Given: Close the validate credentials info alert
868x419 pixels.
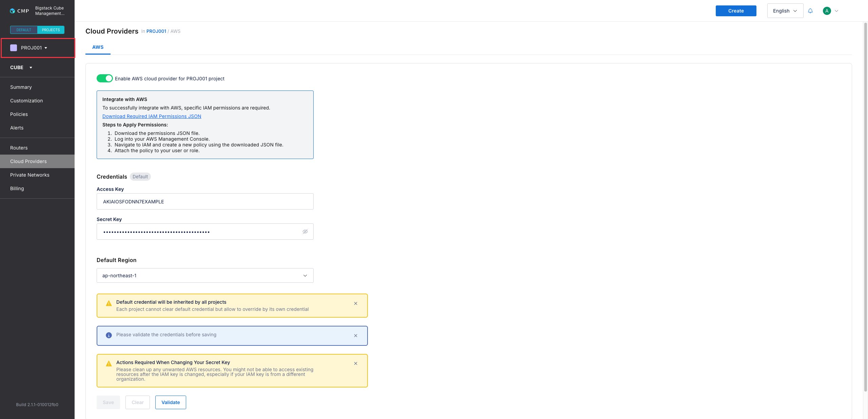Looking at the screenshot, I should point(356,336).
